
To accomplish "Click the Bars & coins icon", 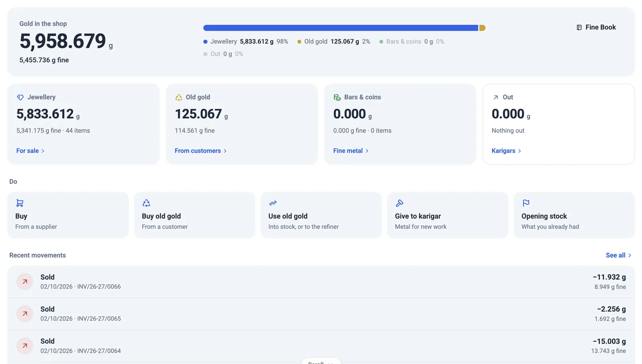I will point(337,98).
